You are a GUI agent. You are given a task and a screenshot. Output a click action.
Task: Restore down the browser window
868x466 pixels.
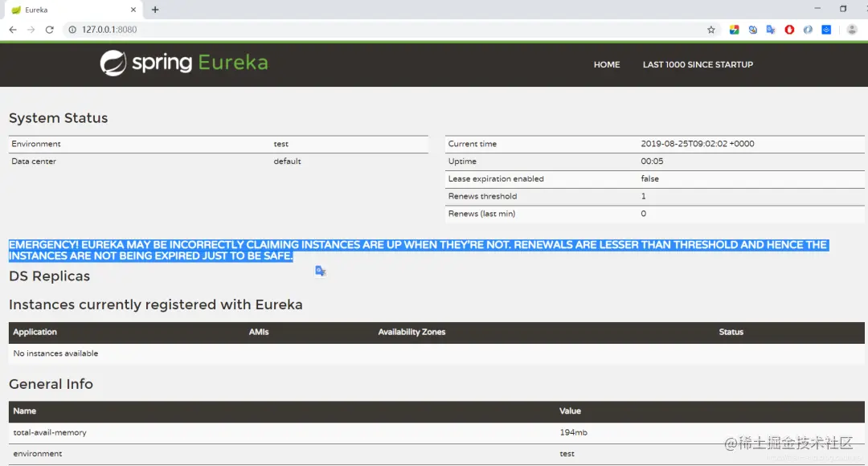click(x=843, y=9)
